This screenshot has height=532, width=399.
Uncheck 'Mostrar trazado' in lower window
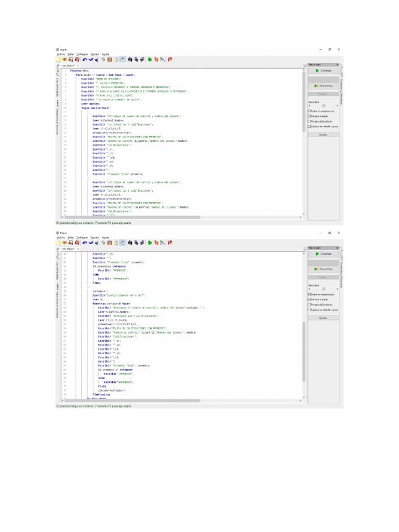[x=309, y=299]
